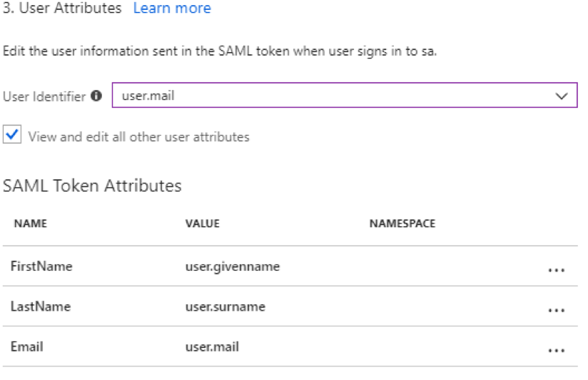Screen dimensions: 588x380
Task: Click user.mail value in Email row
Action: tap(212, 346)
